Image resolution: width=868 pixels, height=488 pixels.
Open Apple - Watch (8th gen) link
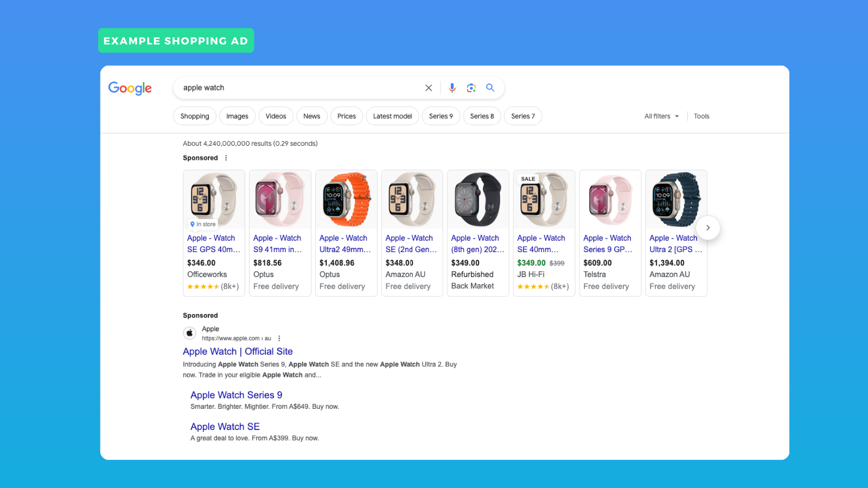point(477,243)
